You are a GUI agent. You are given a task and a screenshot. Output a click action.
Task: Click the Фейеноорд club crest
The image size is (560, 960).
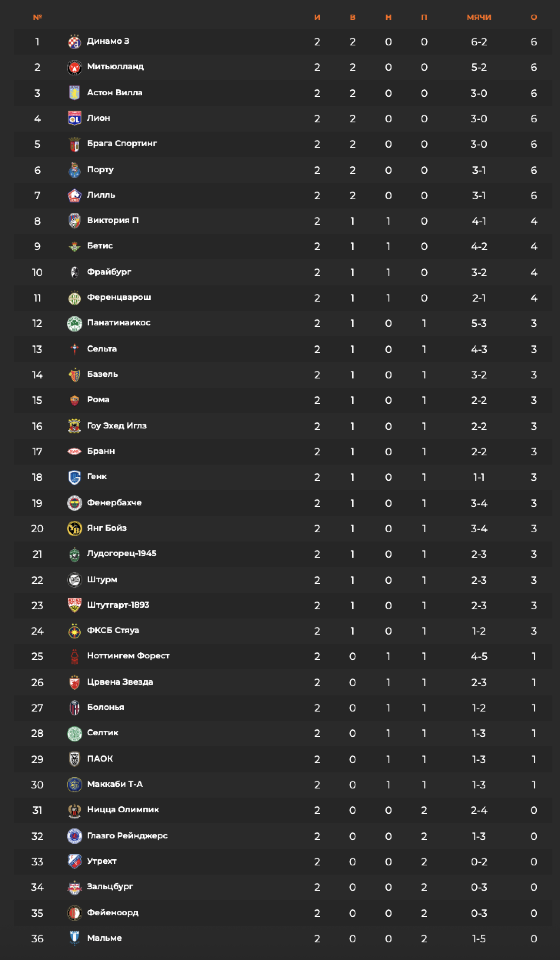pos(74,913)
